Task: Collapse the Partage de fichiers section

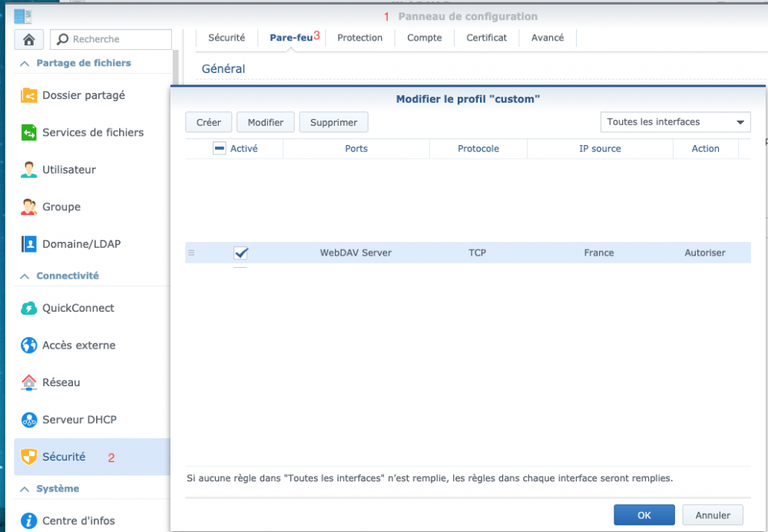Action: tap(25, 64)
